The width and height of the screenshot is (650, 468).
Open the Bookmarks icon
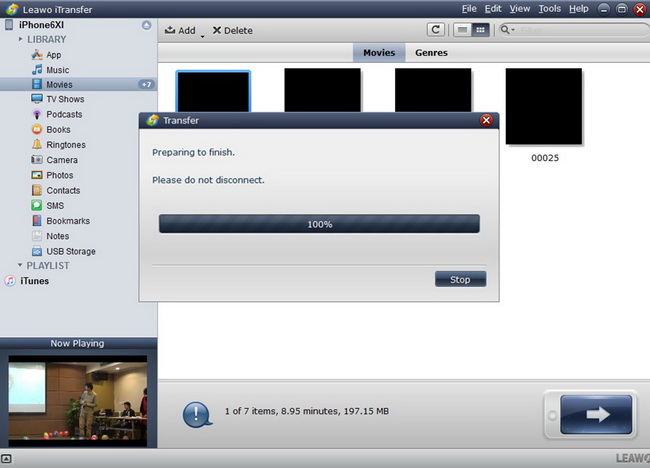pyautogui.click(x=37, y=221)
